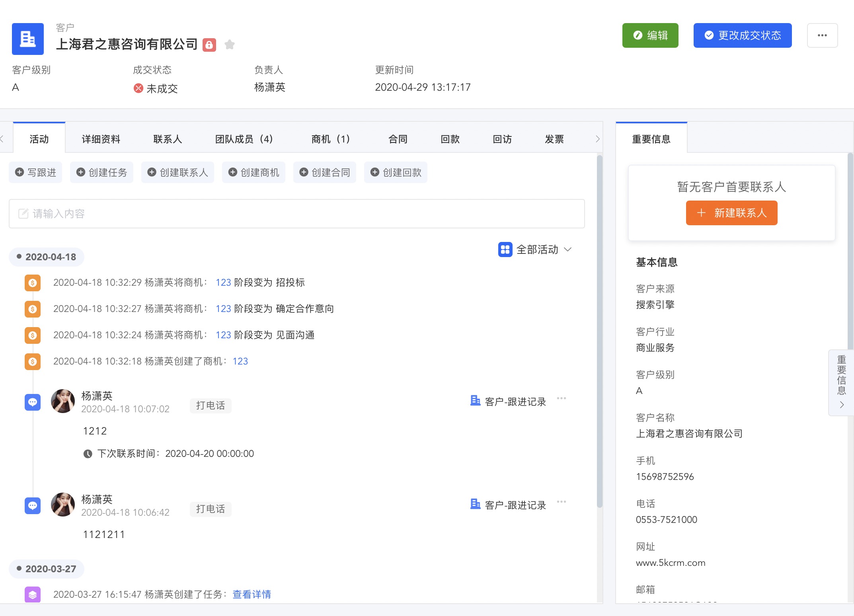Open the three-dot more actions menu
The image size is (854, 616).
[x=822, y=35]
